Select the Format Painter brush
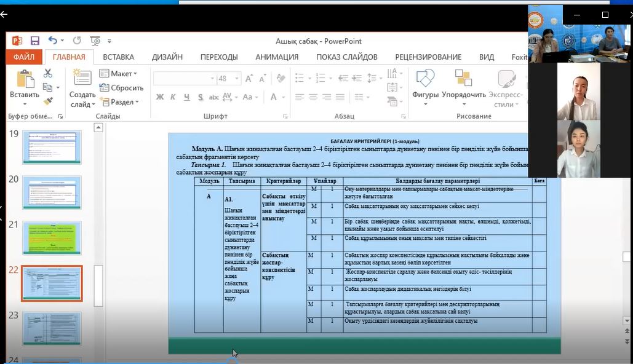This screenshot has width=633, height=364. click(48, 101)
